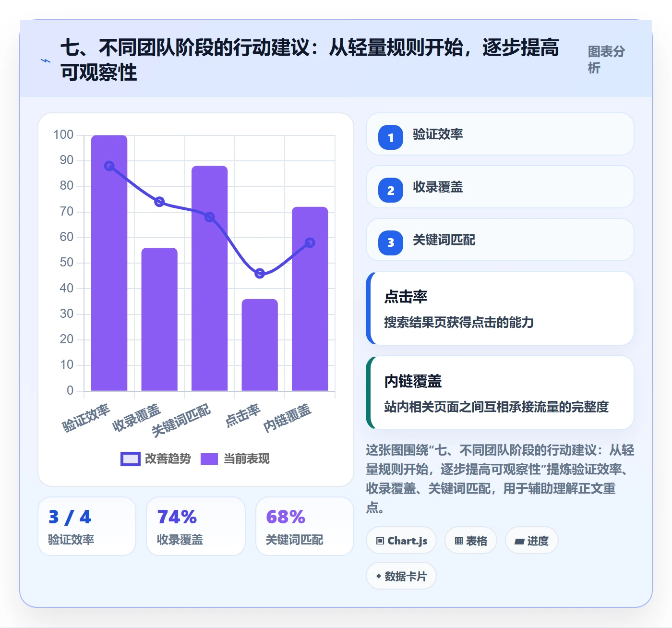Viewport: 672px width, 628px height.
Task: Select the 收录覆盖 list item
Action: [x=500, y=187]
